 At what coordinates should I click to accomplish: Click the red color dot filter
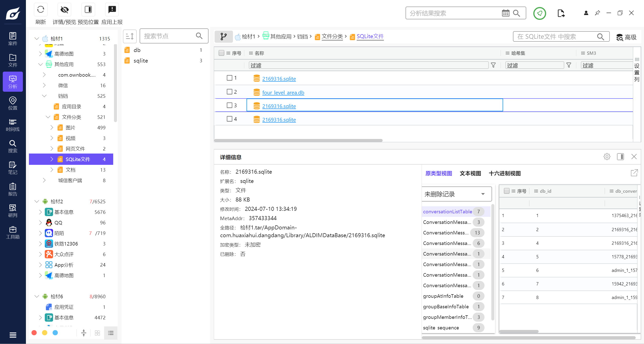pos(34,333)
